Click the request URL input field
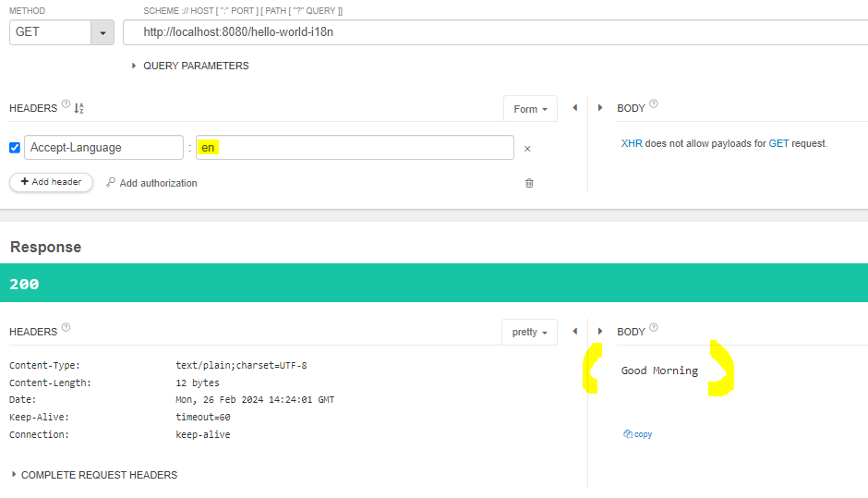This screenshot has height=498, width=868. [496, 32]
